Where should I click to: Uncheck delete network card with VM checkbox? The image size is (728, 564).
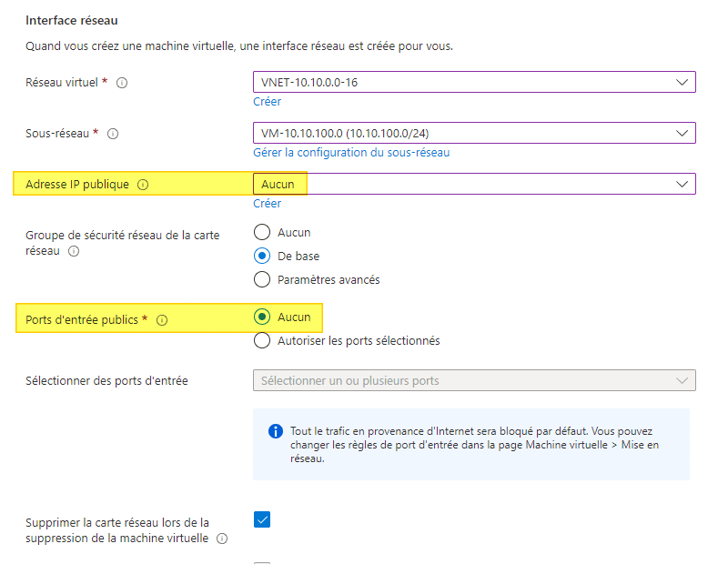pyautogui.click(x=262, y=519)
